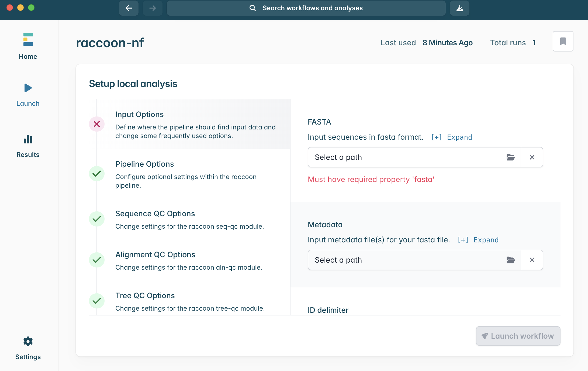This screenshot has height=371, width=588.
Task: Click the forward navigation arrow
Action: click(153, 8)
